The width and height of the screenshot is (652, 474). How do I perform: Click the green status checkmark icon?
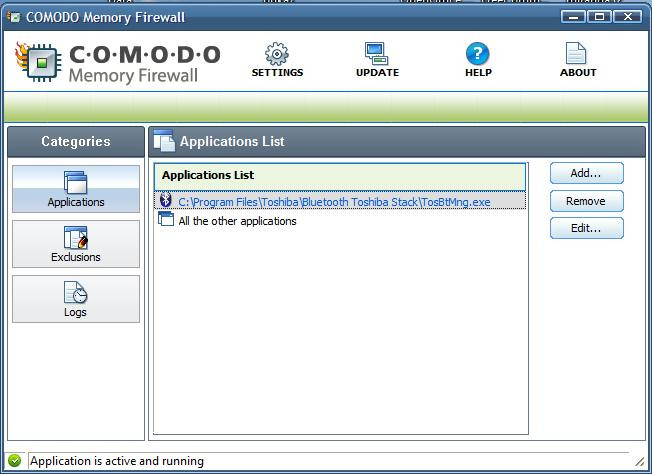coord(14,462)
